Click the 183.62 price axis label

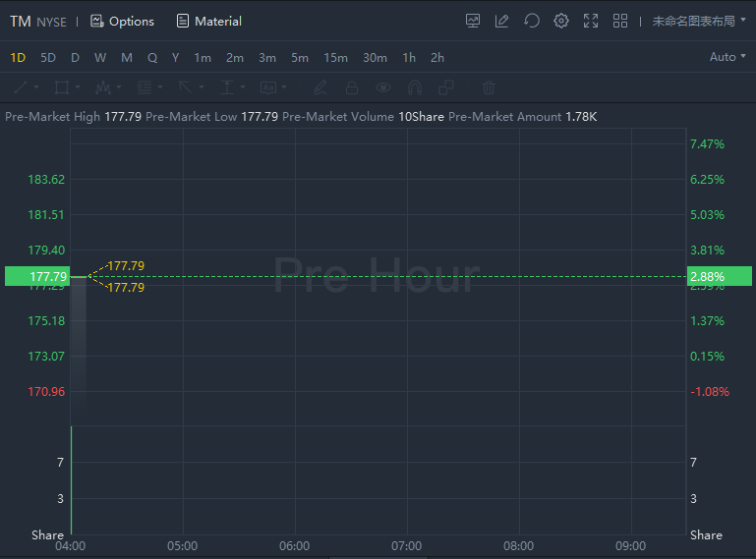46,179
